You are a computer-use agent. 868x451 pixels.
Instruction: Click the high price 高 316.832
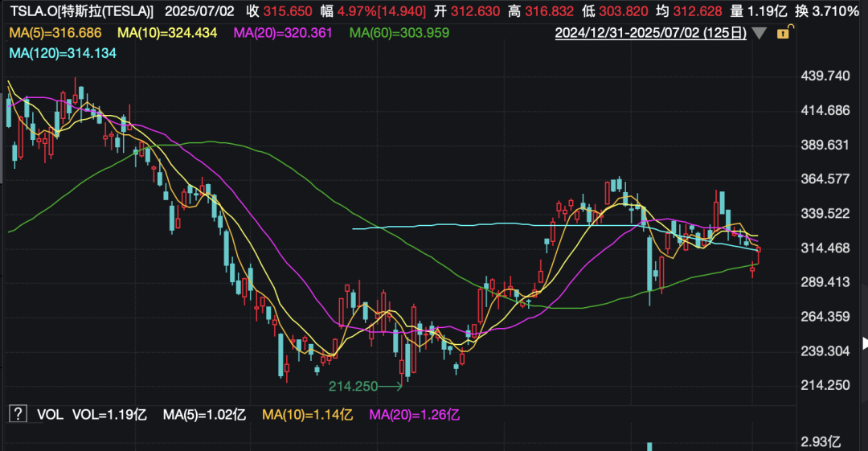541,11
